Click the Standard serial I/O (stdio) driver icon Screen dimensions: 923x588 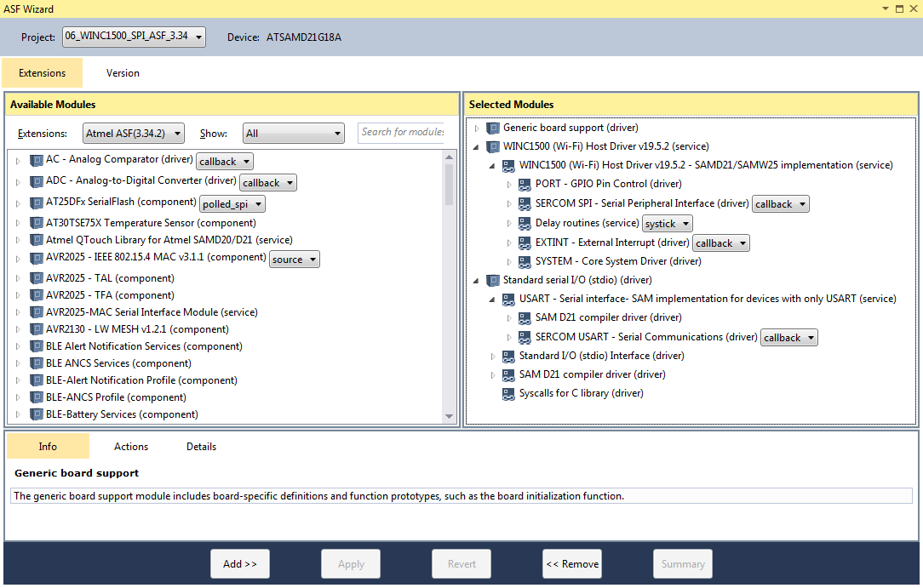tap(493, 281)
